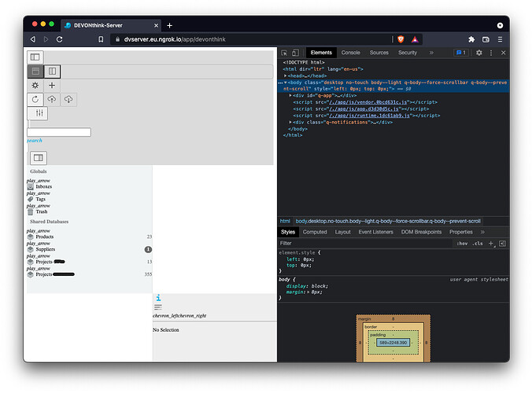Click the Suppliers unread badge 1
This screenshot has width=532, height=393.
pos(148,250)
